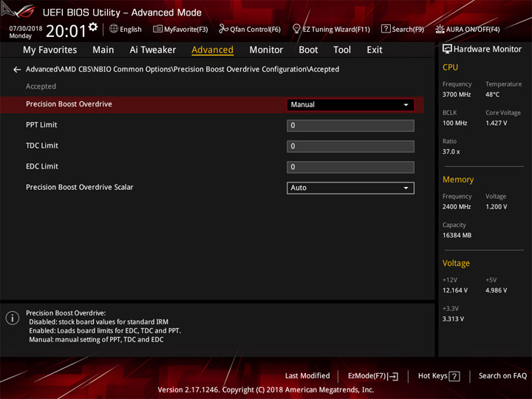This screenshot has width=532, height=399.
Task: Launch the EZ Tuning Wizard(F11) label
Action: [x=336, y=29]
